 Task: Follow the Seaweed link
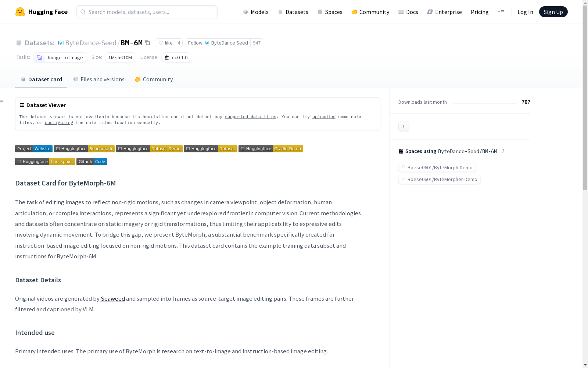[x=113, y=298]
